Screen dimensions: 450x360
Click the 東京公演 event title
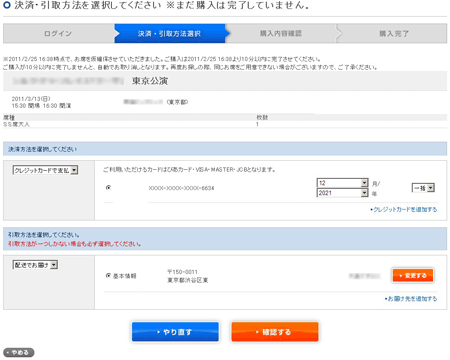coord(150,81)
